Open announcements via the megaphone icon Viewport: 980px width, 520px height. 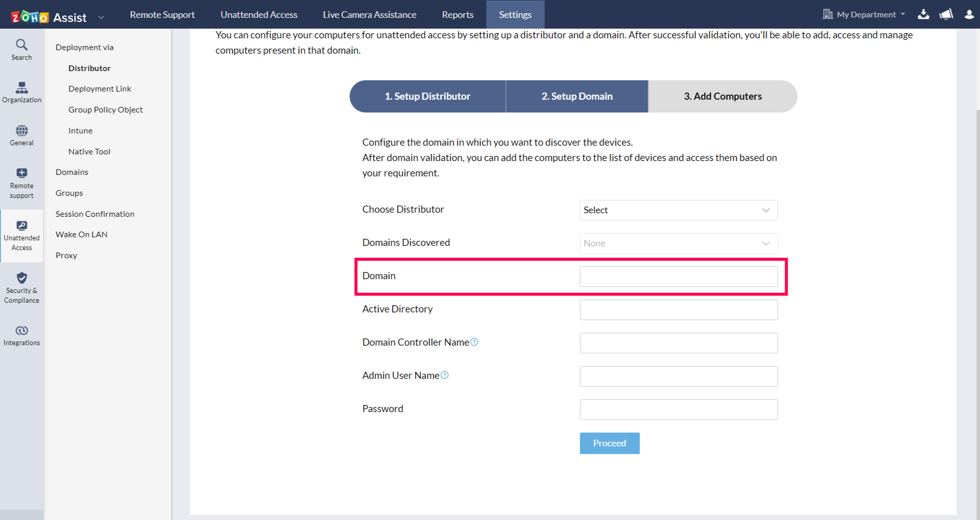pos(946,14)
